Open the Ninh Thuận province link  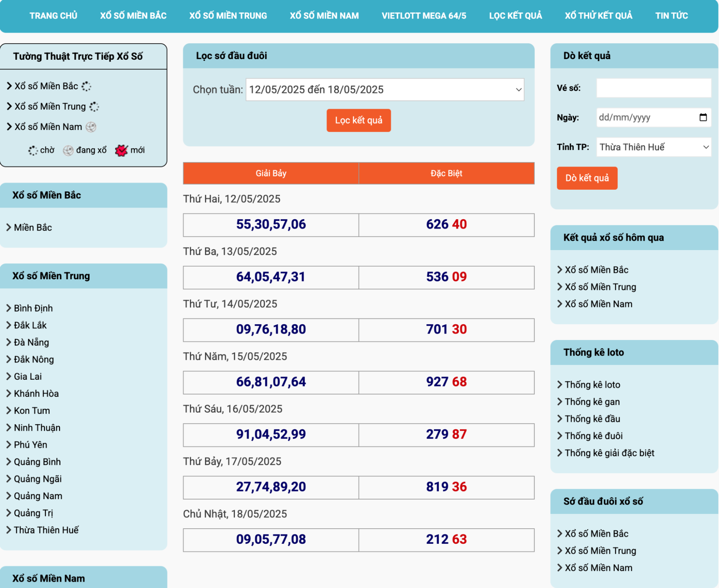tap(37, 428)
